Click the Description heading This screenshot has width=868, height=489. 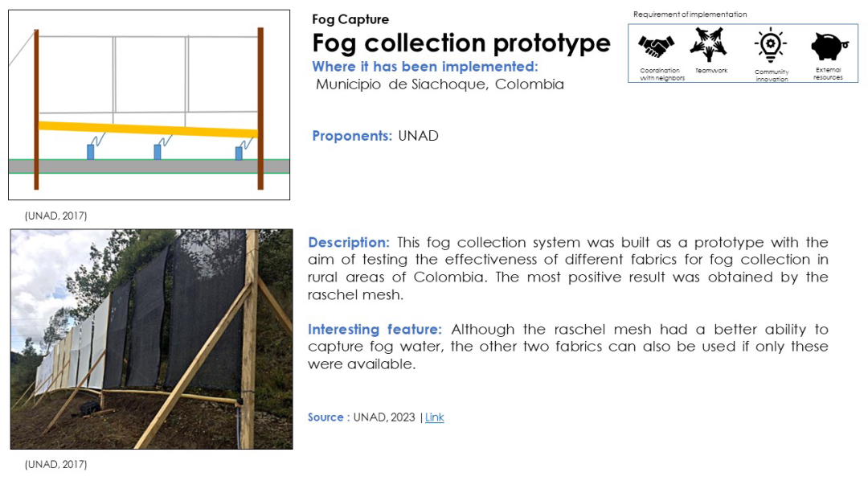point(349,243)
